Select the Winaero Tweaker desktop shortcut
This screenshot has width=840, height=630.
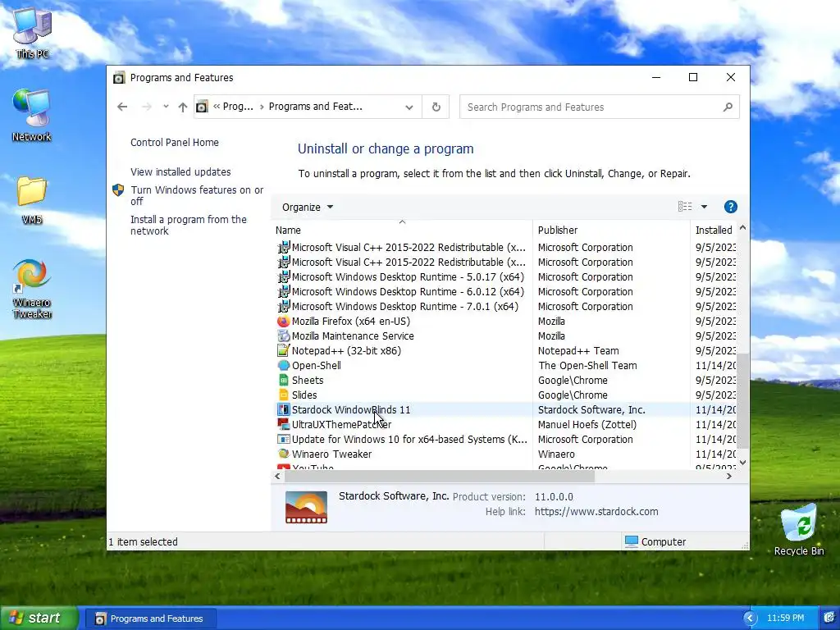point(32,288)
